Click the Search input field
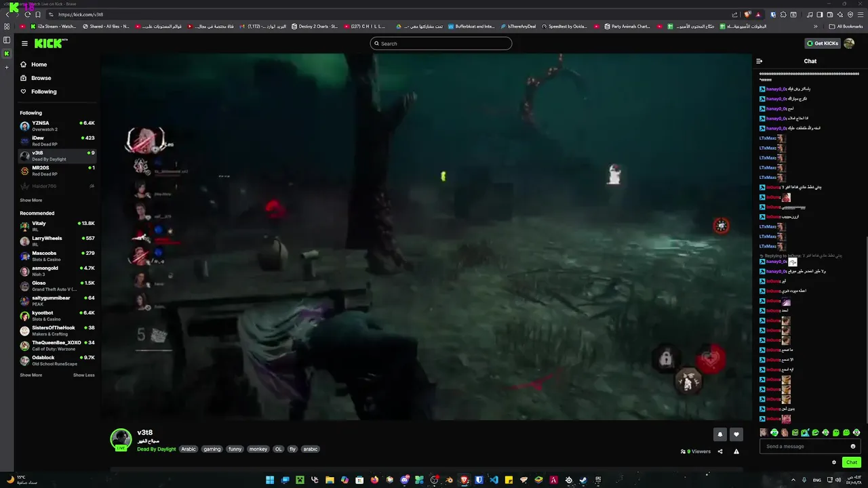 coord(441,43)
